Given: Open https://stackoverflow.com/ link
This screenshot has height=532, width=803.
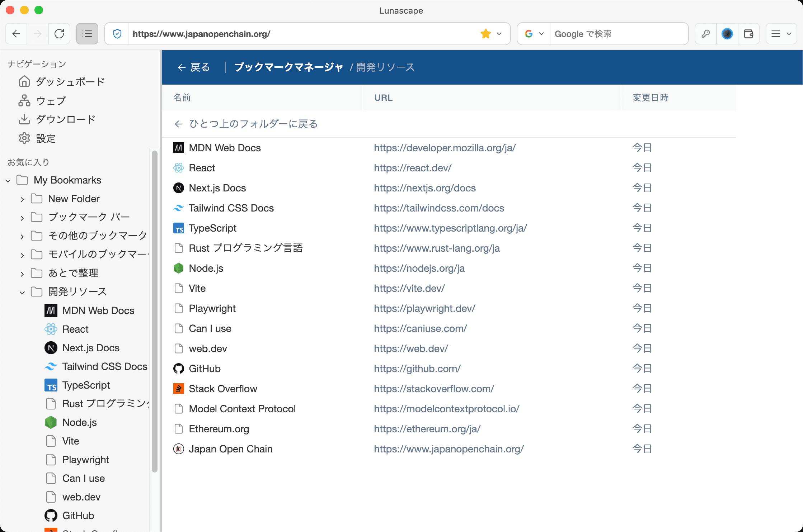Looking at the screenshot, I should pos(434,389).
